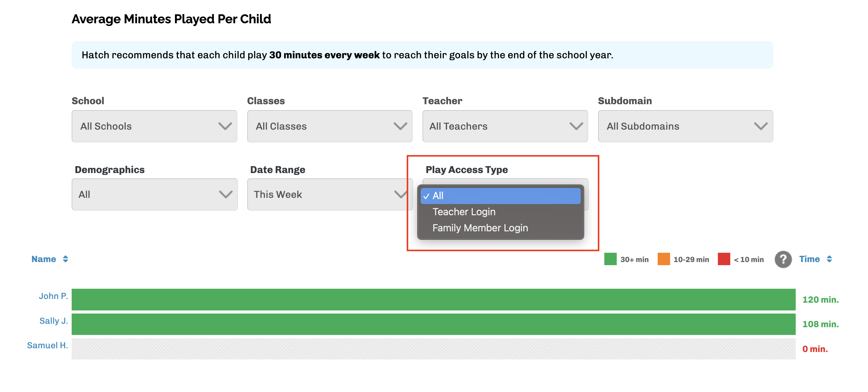Open John P. student link
Viewport: 868px width, 392px height.
click(x=53, y=296)
